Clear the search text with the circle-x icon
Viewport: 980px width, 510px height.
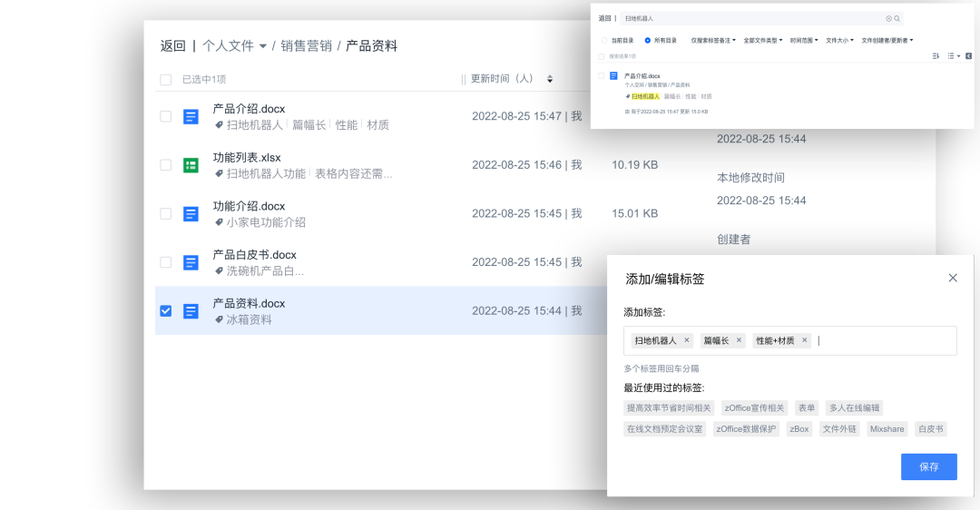(888, 19)
